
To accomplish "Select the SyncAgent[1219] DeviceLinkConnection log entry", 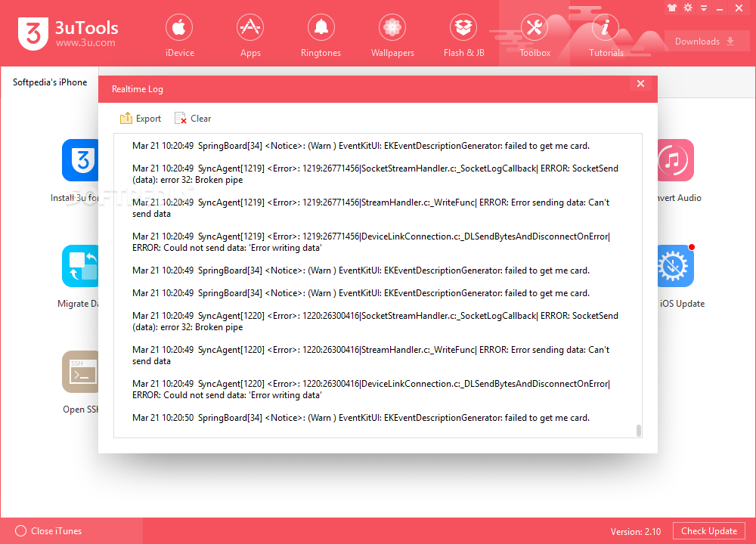I will [x=371, y=242].
